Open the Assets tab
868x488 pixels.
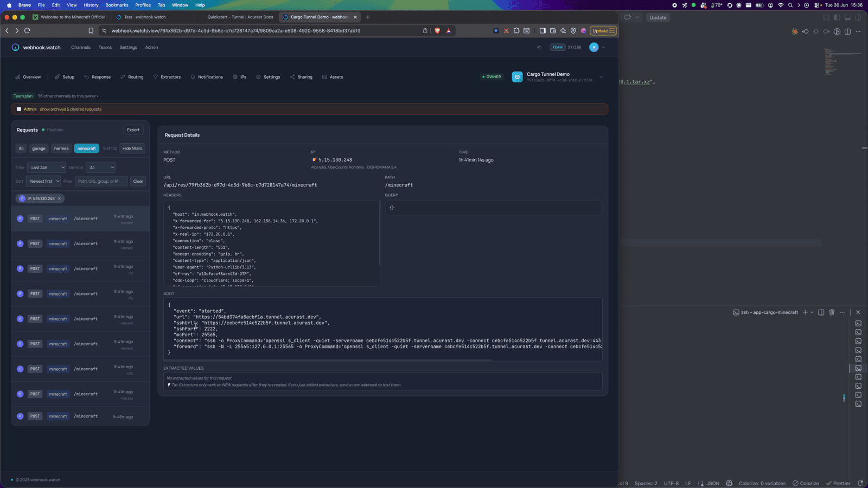(x=333, y=77)
